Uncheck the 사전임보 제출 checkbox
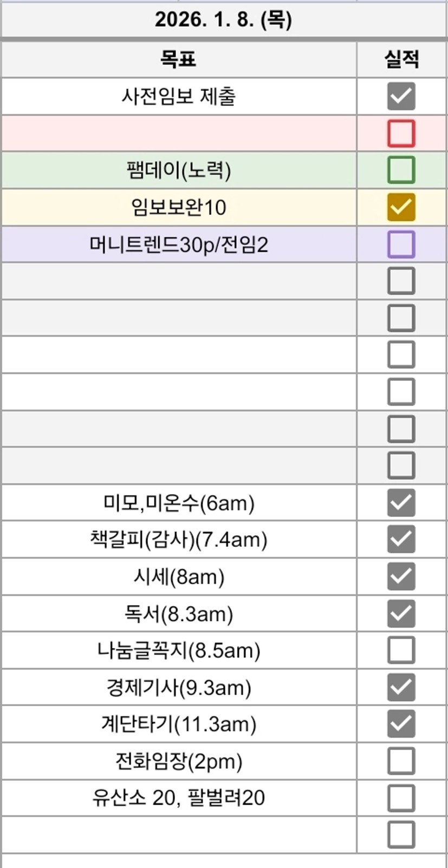448x868 pixels. [401, 96]
